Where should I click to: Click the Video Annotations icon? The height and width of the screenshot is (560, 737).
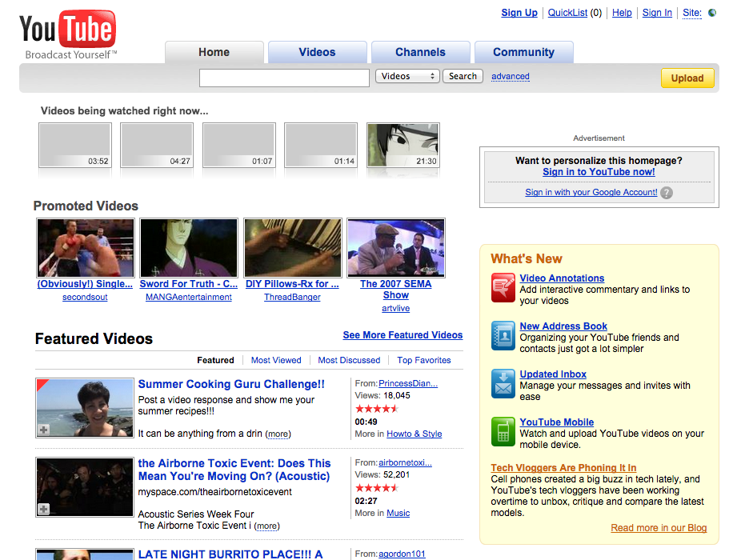pos(503,287)
